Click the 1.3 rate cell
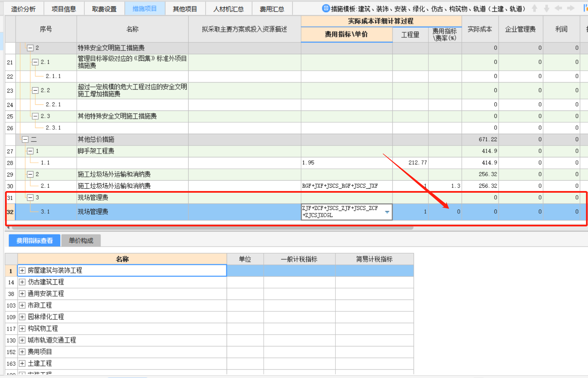The width and height of the screenshot is (588, 378). [x=445, y=186]
